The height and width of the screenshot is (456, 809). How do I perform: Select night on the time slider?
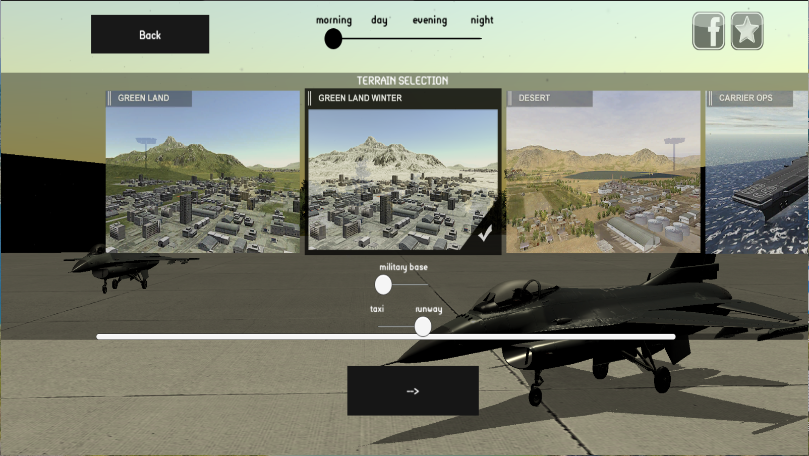pyautogui.click(x=481, y=38)
